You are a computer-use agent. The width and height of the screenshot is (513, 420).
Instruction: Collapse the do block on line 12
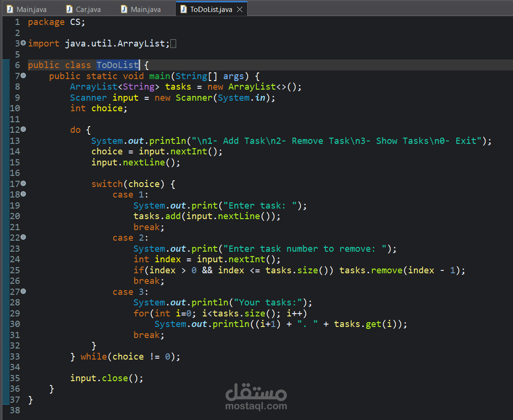coord(23,129)
